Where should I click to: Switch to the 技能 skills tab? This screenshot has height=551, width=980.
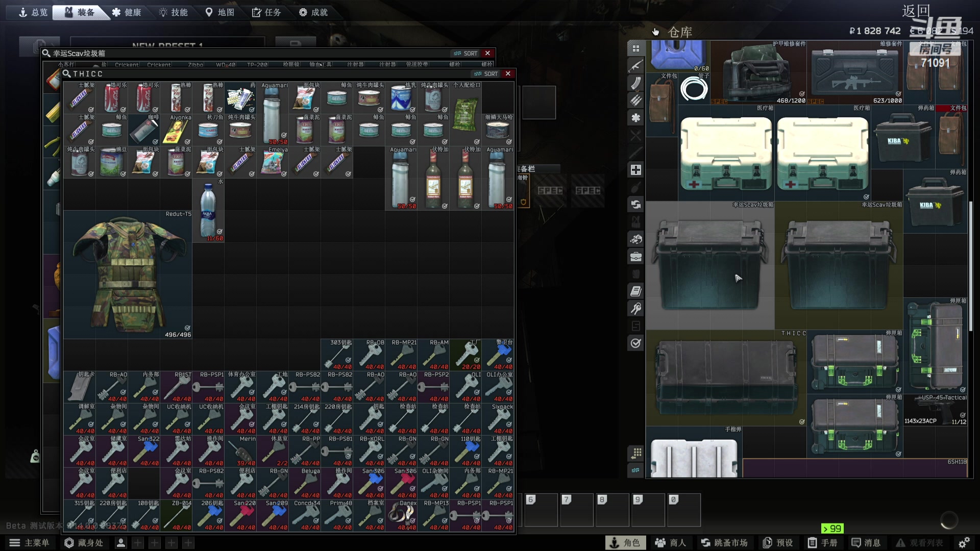173,12
